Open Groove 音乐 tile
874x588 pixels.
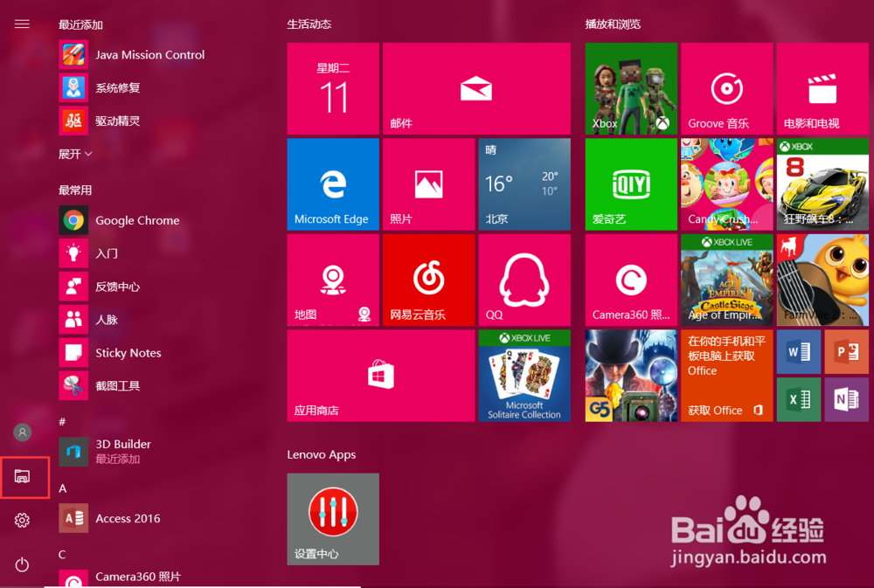727,88
